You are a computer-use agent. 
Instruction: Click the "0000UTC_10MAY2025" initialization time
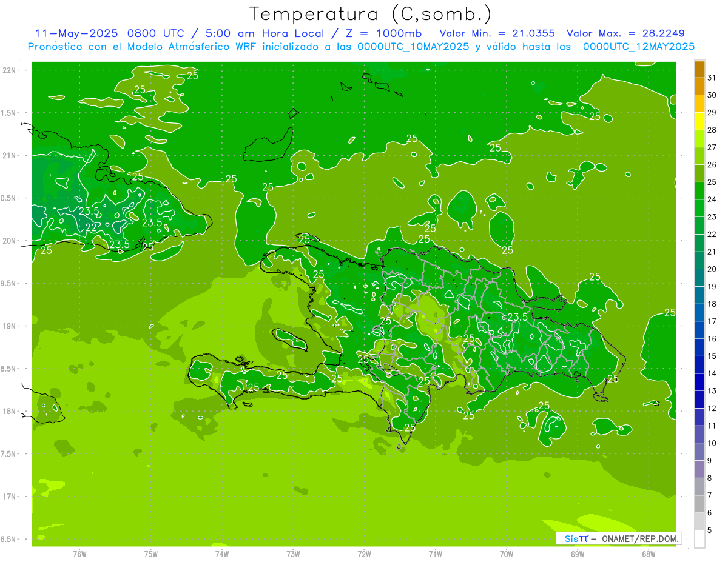point(413,47)
